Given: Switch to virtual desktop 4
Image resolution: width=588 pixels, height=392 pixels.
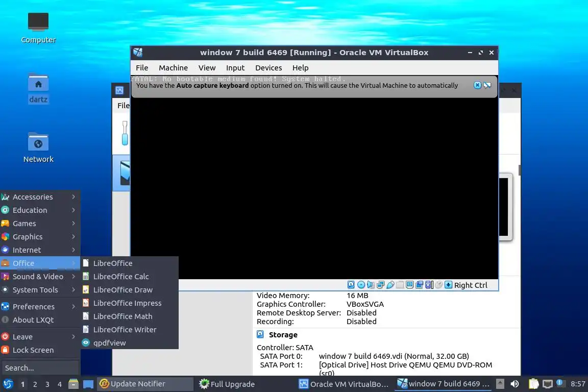Looking at the screenshot, I should [x=60, y=384].
